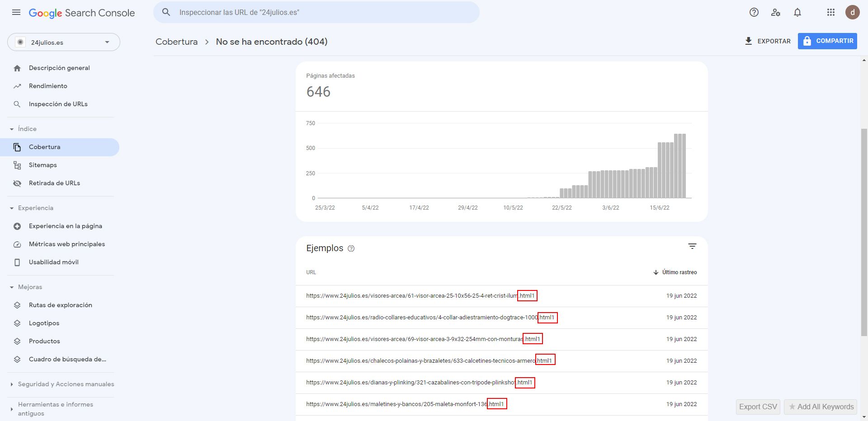Click Add All Keywords button
Viewport: 868px width, 421px height.
pyautogui.click(x=821, y=407)
